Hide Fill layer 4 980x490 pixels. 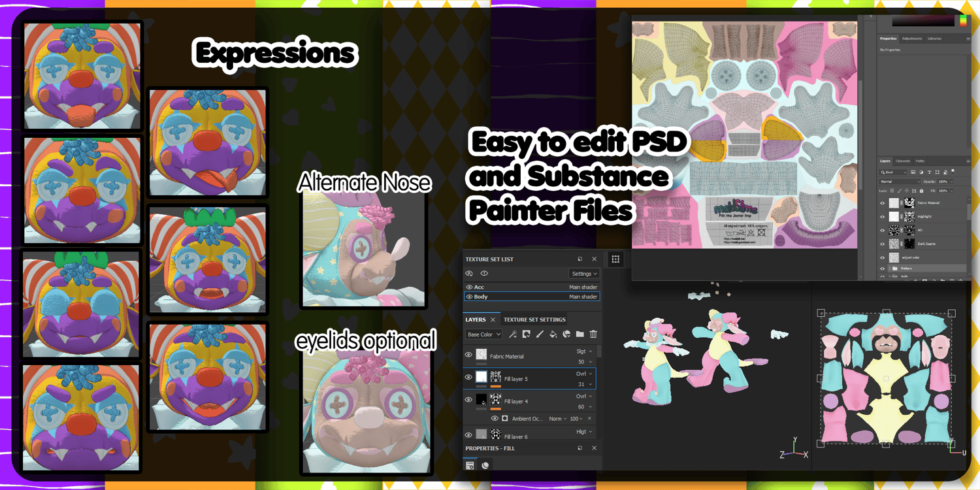(468, 400)
